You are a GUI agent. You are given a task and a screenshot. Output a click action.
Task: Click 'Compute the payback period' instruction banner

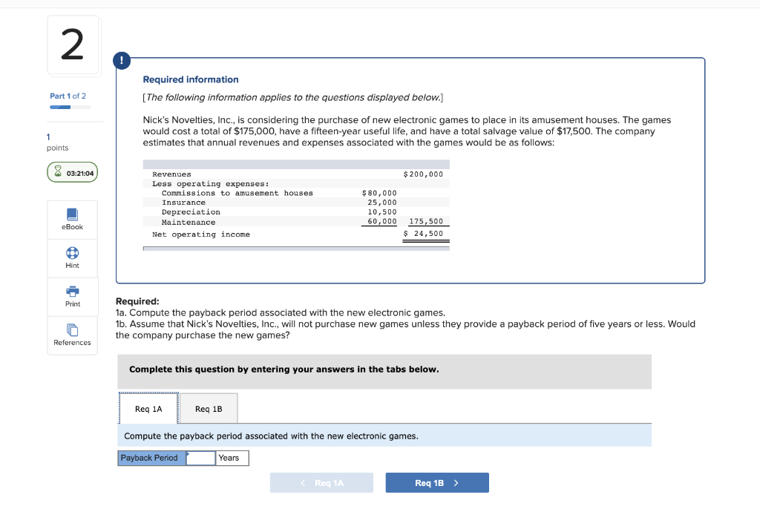click(x=384, y=436)
